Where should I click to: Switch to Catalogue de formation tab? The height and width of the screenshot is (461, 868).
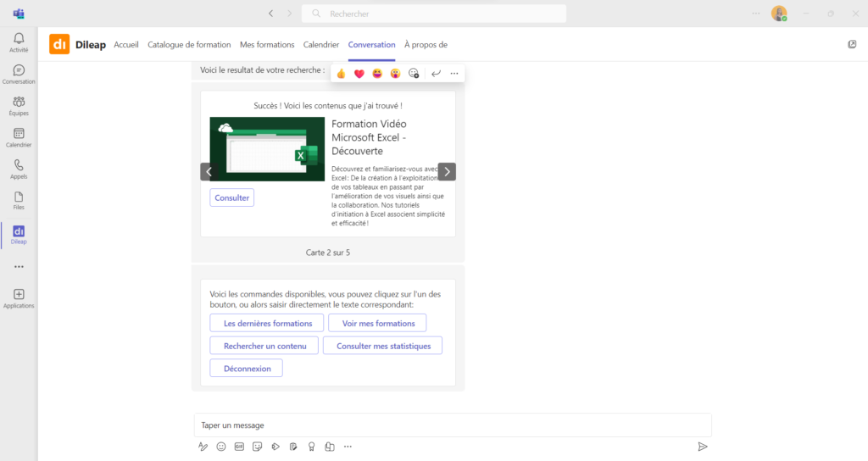(x=189, y=45)
